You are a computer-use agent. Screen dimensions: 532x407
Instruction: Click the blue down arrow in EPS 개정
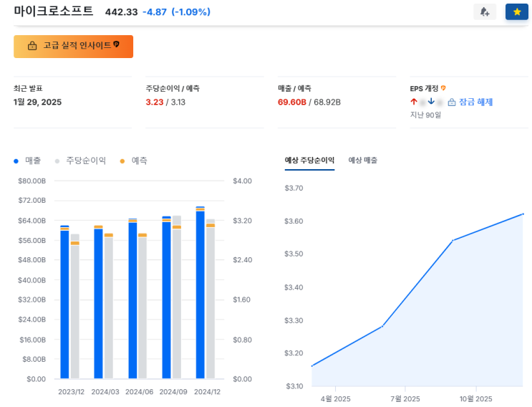(x=431, y=101)
